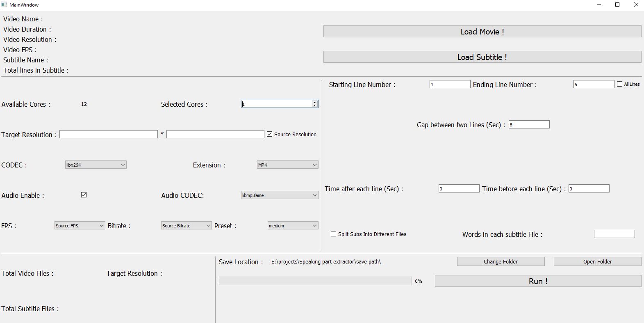The height and width of the screenshot is (323, 644).
Task: Click the Starting Line Number field
Action: point(450,84)
